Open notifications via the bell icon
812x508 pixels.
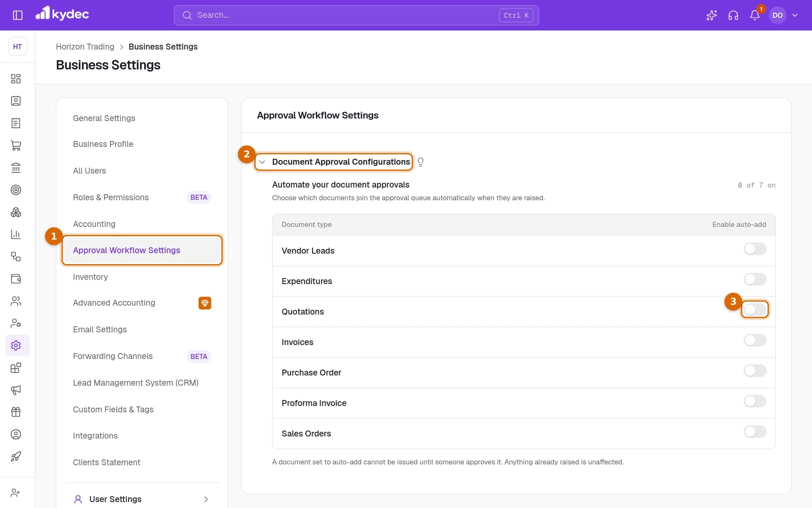point(754,15)
